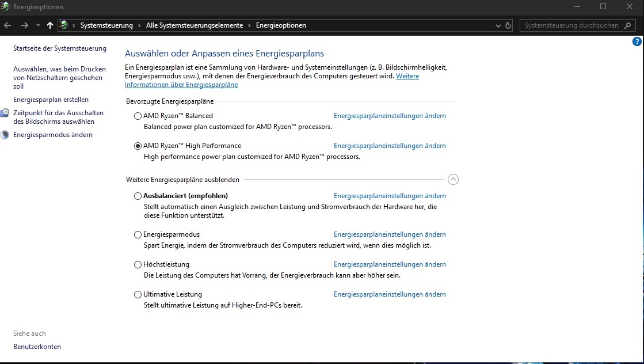Image resolution: width=644 pixels, height=364 pixels.
Task: Go up one level arrow
Action: pos(50,25)
